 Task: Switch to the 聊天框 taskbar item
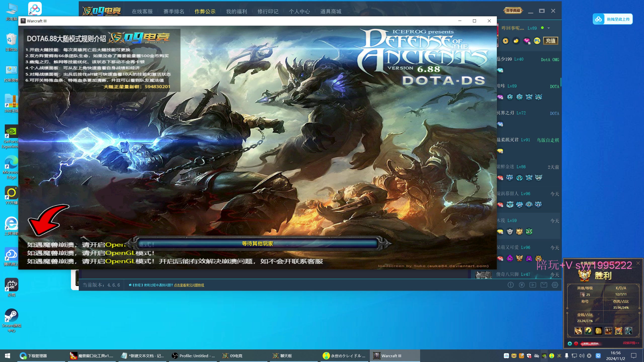pyautogui.click(x=294, y=356)
